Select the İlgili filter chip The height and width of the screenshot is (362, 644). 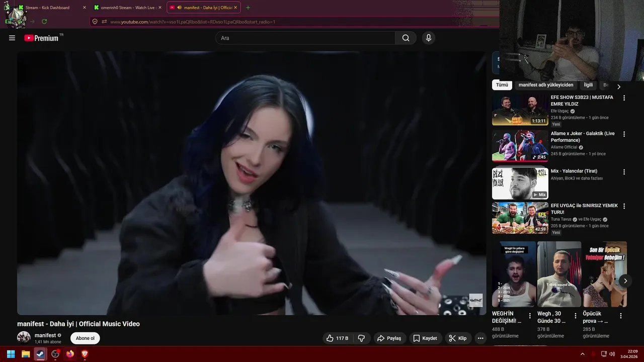[x=588, y=85]
